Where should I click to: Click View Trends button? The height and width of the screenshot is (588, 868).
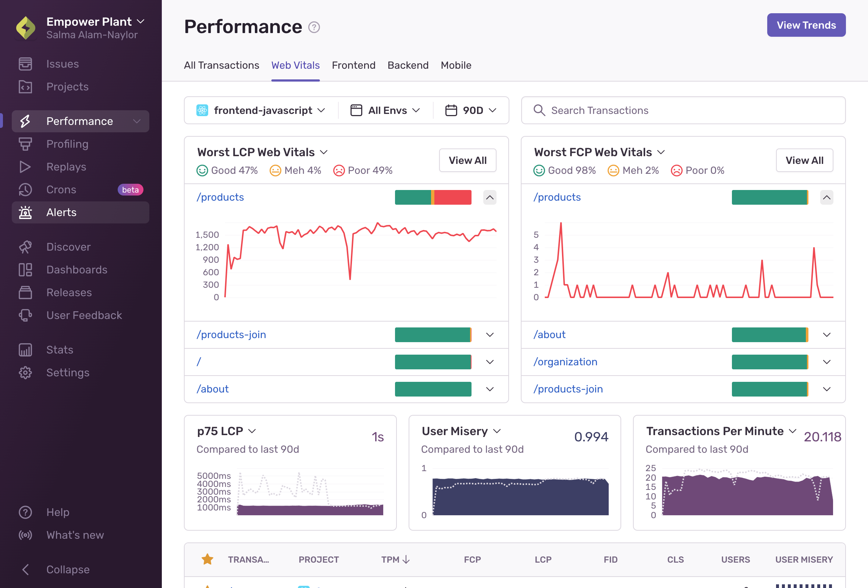point(806,25)
